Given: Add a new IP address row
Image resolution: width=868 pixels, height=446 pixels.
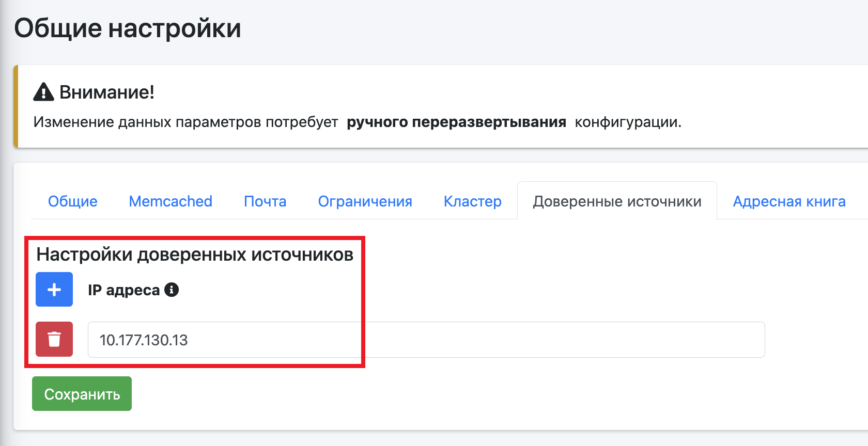Looking at the screenshot, I should pyautogui.click(x=54, y=290).
